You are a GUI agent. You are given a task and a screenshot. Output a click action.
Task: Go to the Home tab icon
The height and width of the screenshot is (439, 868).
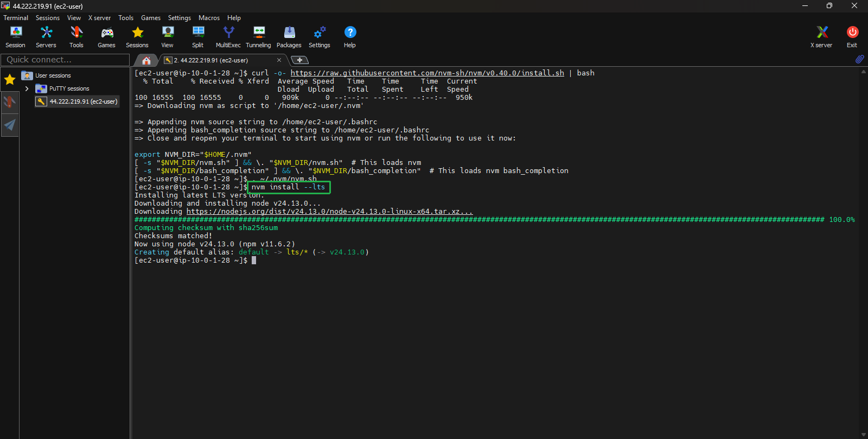point(146,60)
